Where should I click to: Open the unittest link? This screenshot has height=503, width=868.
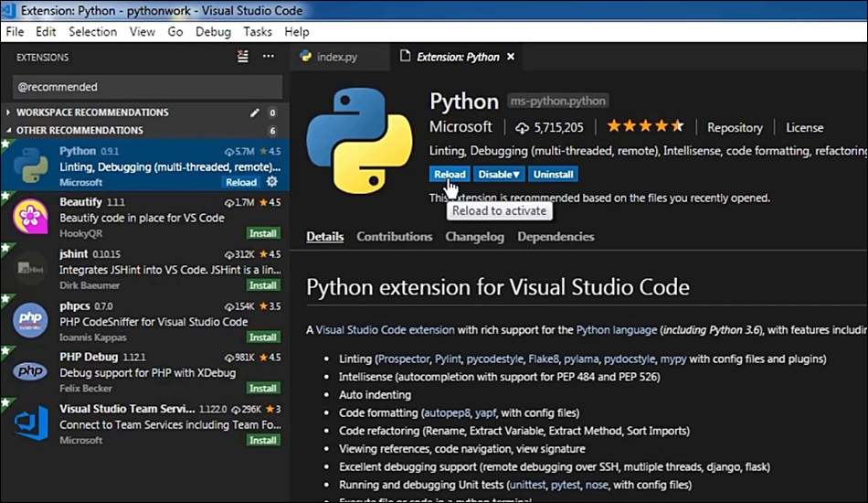(527, 485)
